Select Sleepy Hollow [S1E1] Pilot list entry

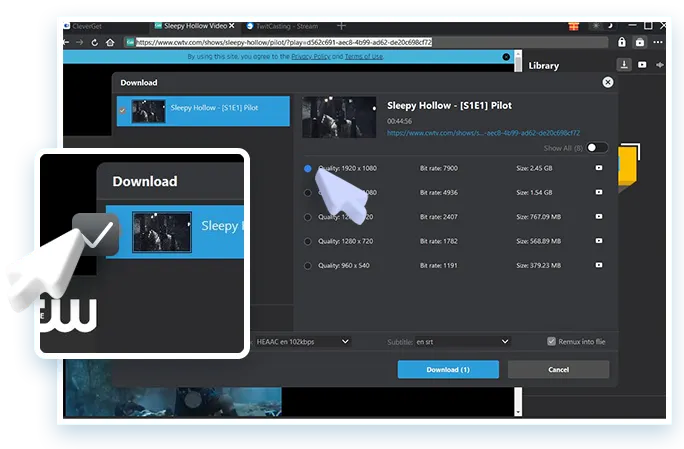203,111
